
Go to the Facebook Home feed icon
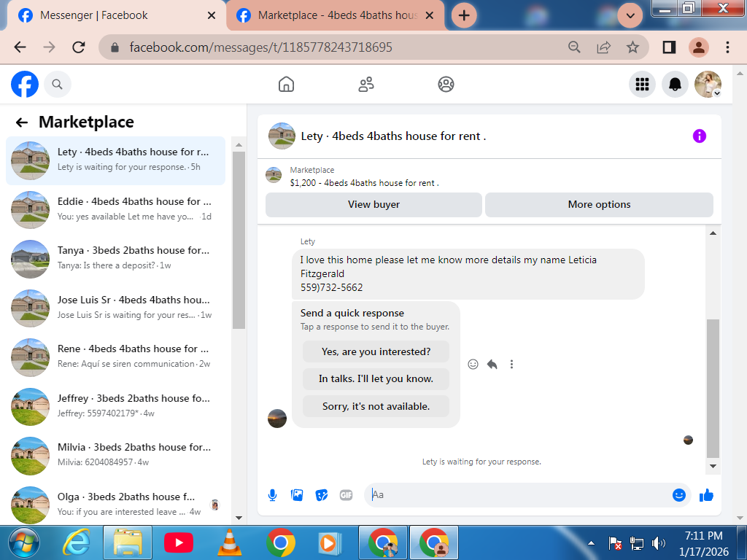(286, 85)
